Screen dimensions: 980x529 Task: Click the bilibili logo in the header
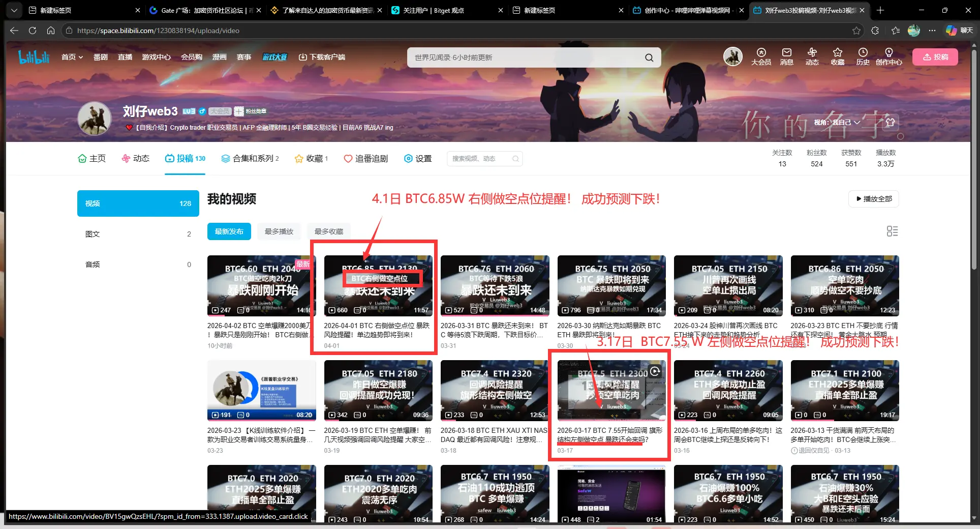pyautogui.click(x=34, y=57)
